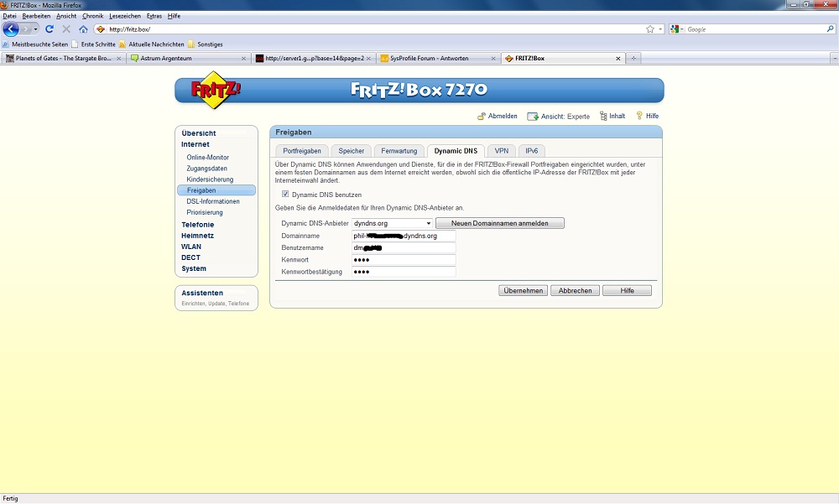Open the Bearbeiten menu
This screenshot has width=839, height=504.
[36, 16]
